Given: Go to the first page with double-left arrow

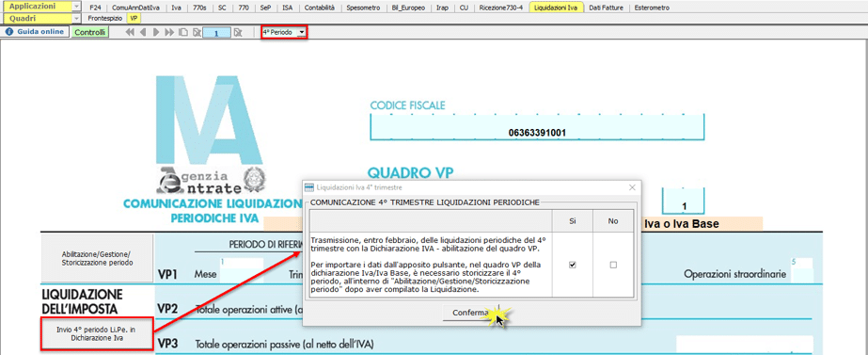Looking at the screenshot, I should 130,33.
